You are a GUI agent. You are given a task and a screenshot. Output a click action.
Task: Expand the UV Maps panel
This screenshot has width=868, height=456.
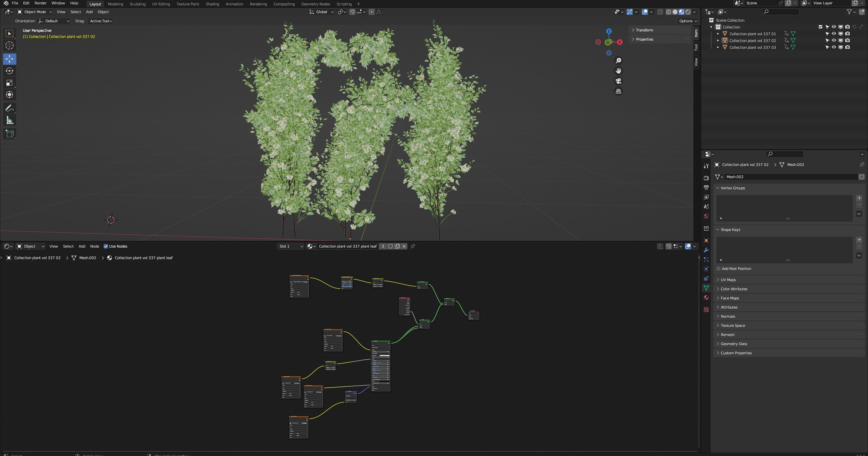(728, 280)
